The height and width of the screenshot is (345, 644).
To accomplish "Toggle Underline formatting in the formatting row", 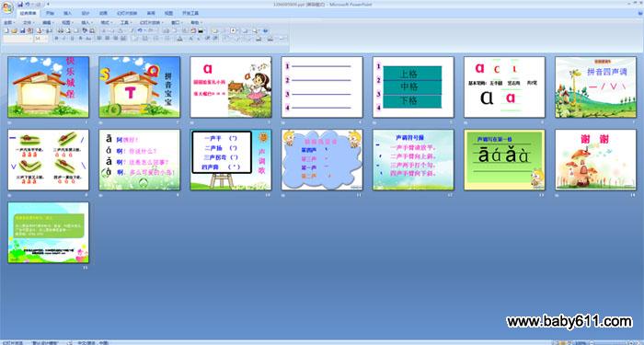I will [x=73, y=39].
